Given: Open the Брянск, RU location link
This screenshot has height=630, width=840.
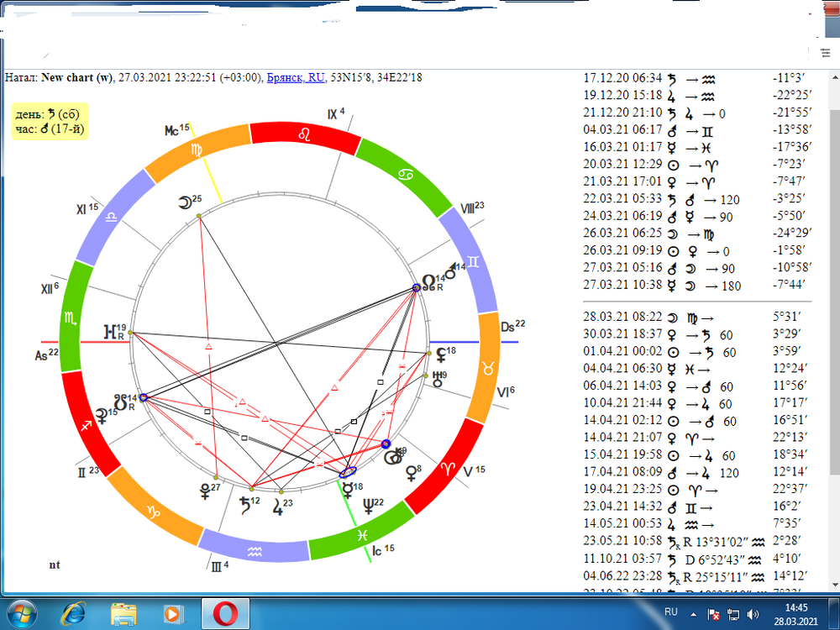Looking at the screenshot, I should coord(296,77).
